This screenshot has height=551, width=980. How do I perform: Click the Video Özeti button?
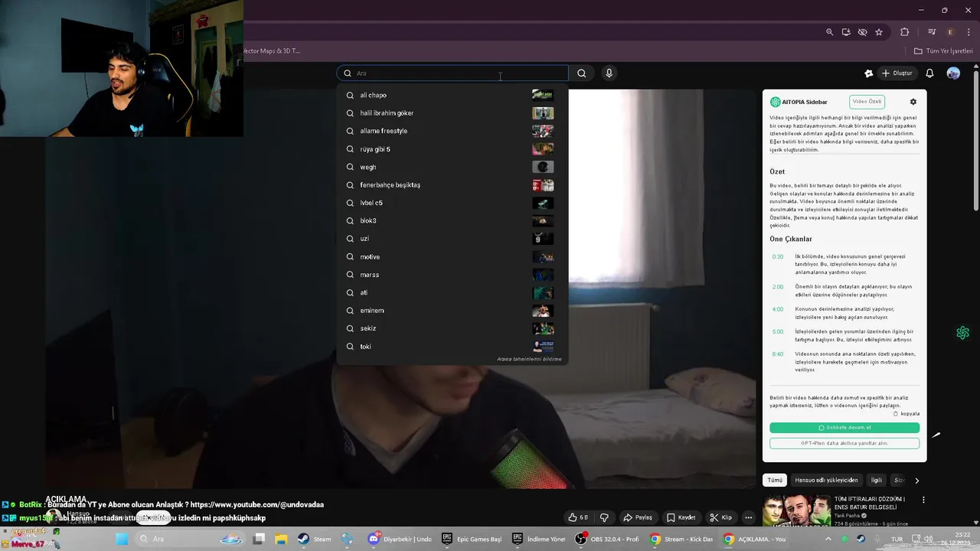(x=867, y=102)
